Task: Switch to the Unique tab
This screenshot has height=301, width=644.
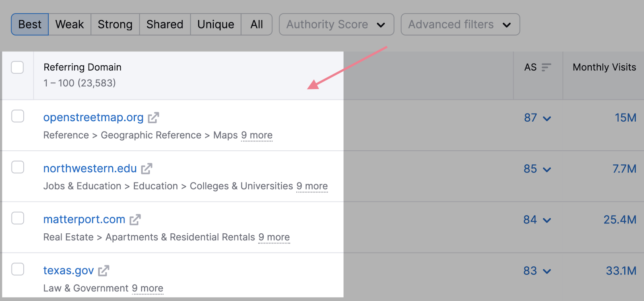Action: point(215,25)
